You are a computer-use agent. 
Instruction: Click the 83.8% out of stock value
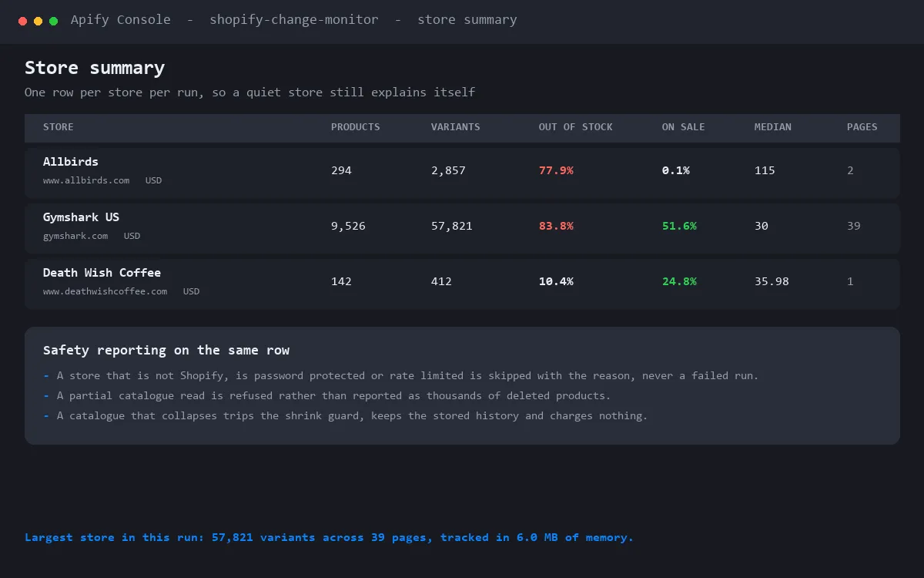click(x=556, y=226)
